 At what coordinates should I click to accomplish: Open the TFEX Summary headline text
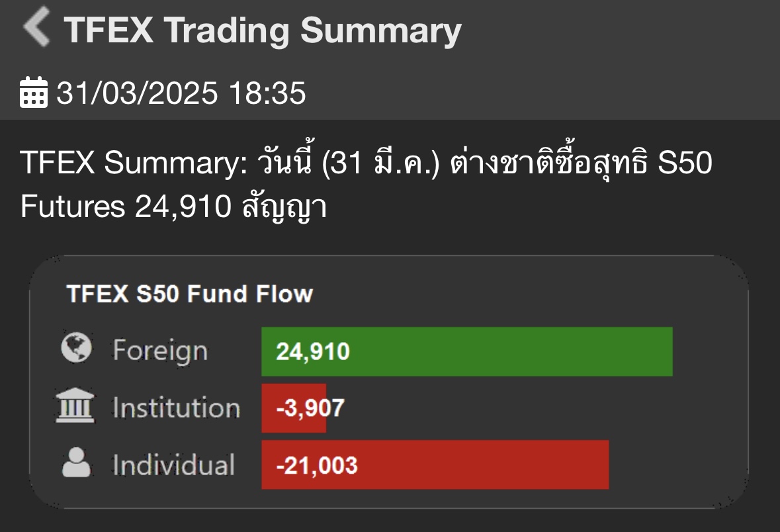pos(366,163)
